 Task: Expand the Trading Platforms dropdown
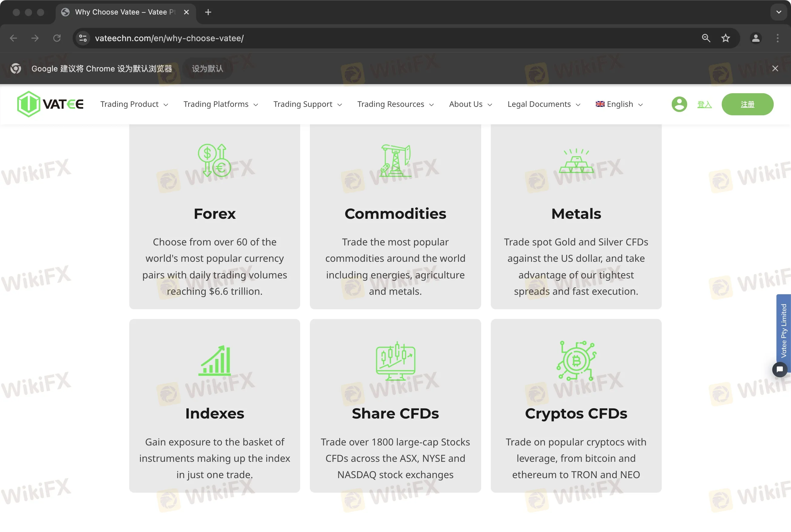(x=221, y=104)
